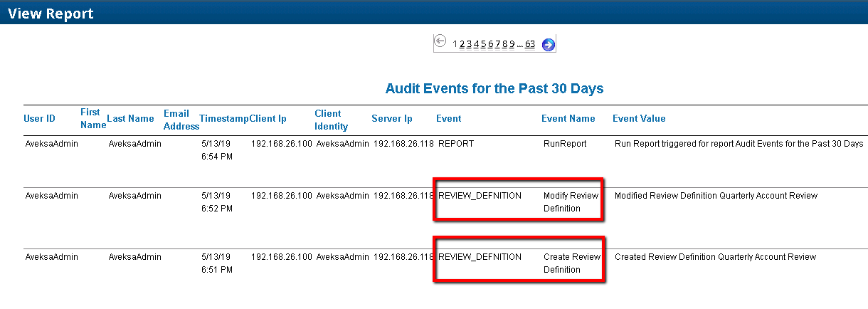Navigate to page 5 of results
Image resolution: width=868 pixels, height=309 pixels.
483,44
